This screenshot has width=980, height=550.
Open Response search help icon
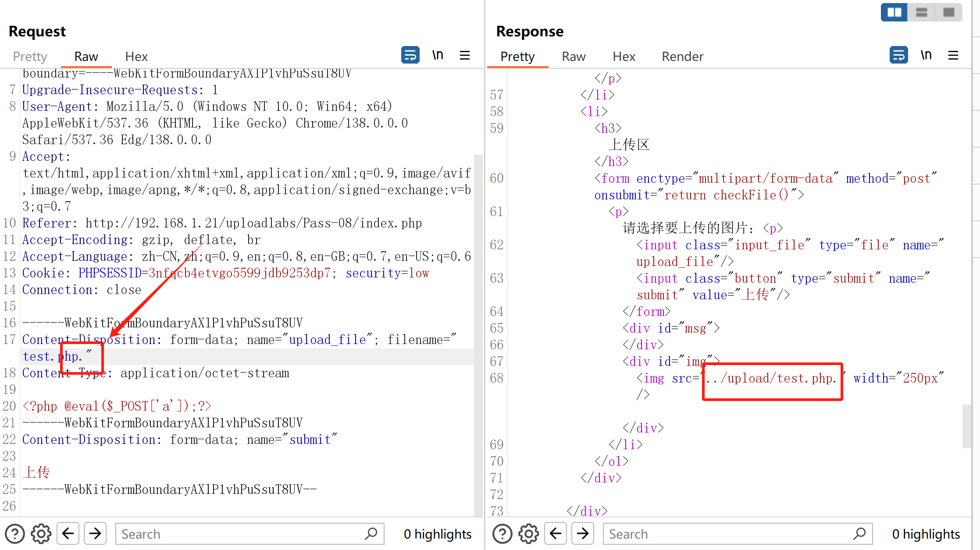point(502,534)
